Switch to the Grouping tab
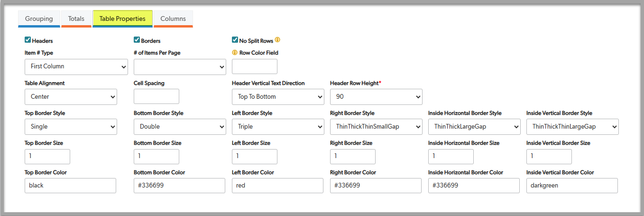This screenshot has height=216, width=644. (x=39, y=19)
